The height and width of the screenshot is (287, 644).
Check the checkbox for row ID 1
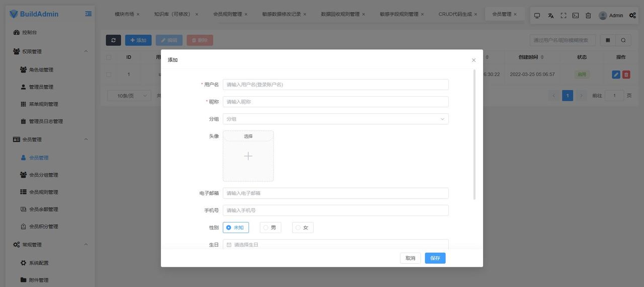[108, 75]
